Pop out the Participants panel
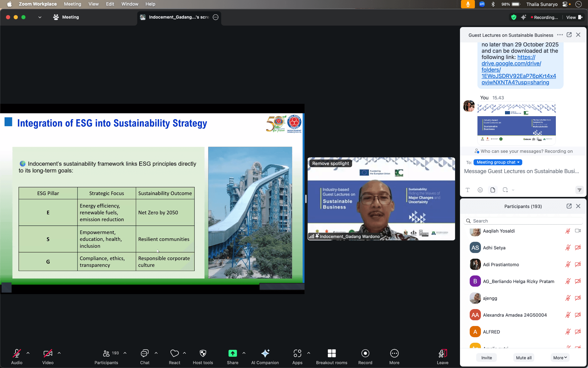Image resolution: width=588 pixels, height=368 pixels. [x=569, y=206]
